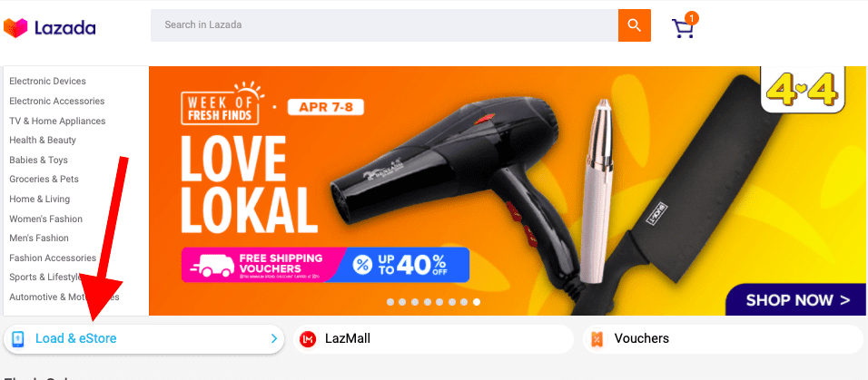868x380 pixels.
Task: Open the LazMall shortcut link
Action: (433, 338)
